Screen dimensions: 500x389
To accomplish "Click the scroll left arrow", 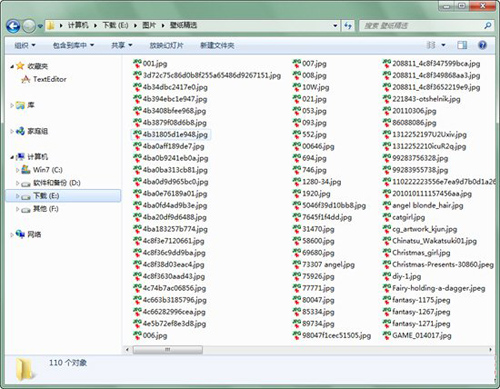I will coord(127,350).
